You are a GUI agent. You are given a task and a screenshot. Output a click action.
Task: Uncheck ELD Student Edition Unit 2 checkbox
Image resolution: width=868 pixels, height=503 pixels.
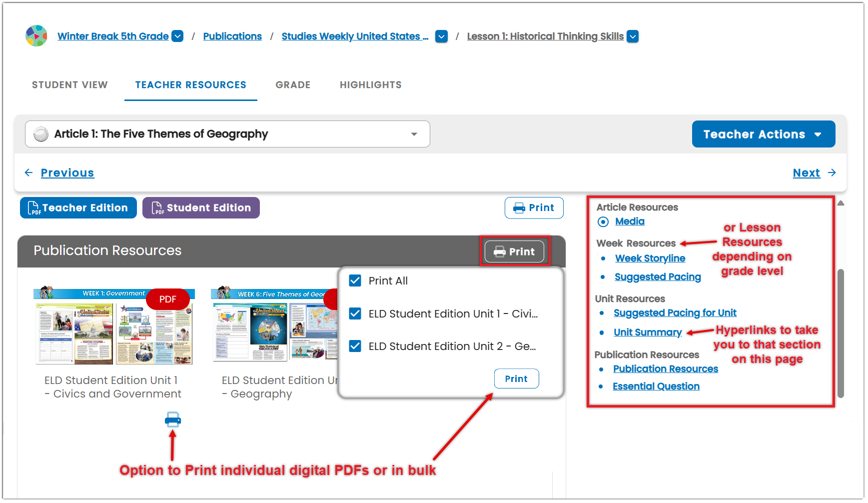coord(355,346)
